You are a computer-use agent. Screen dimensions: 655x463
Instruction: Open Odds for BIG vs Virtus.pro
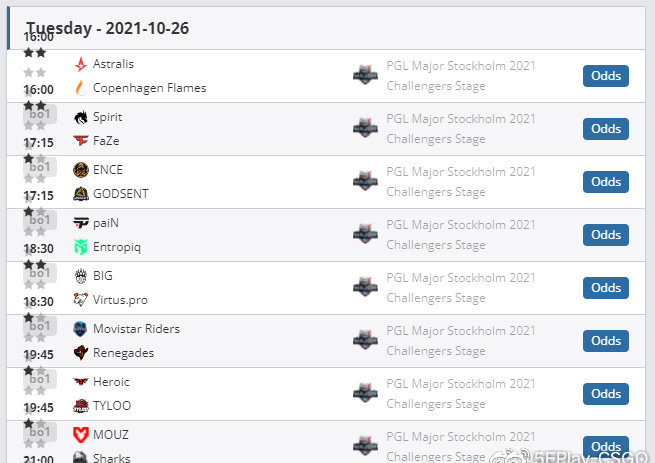pyautogui.click(x=606, y=288)
